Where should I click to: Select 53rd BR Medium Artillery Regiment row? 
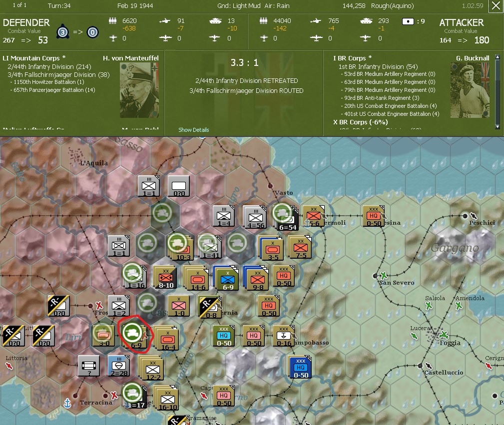tap(388, 74)
